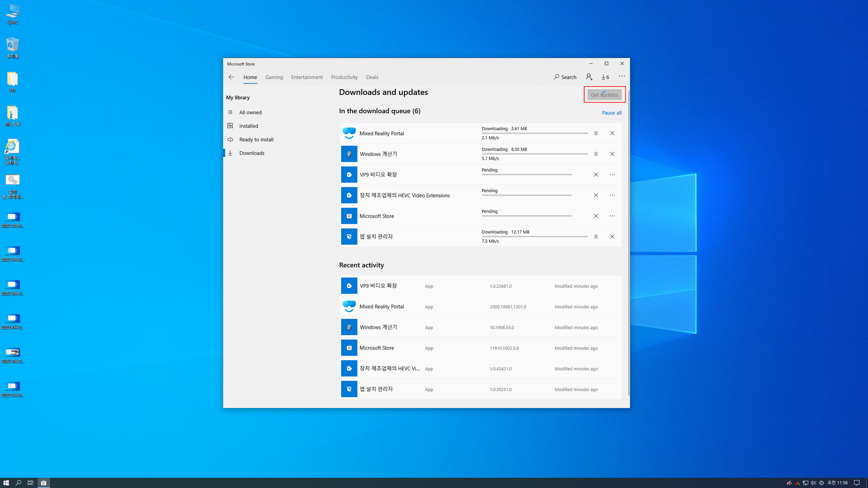Image resolution: width=868 pixels, height=488 pixels.
Task: Click the Mixed Reality Portal download progress bar
Action: (535, 133)
